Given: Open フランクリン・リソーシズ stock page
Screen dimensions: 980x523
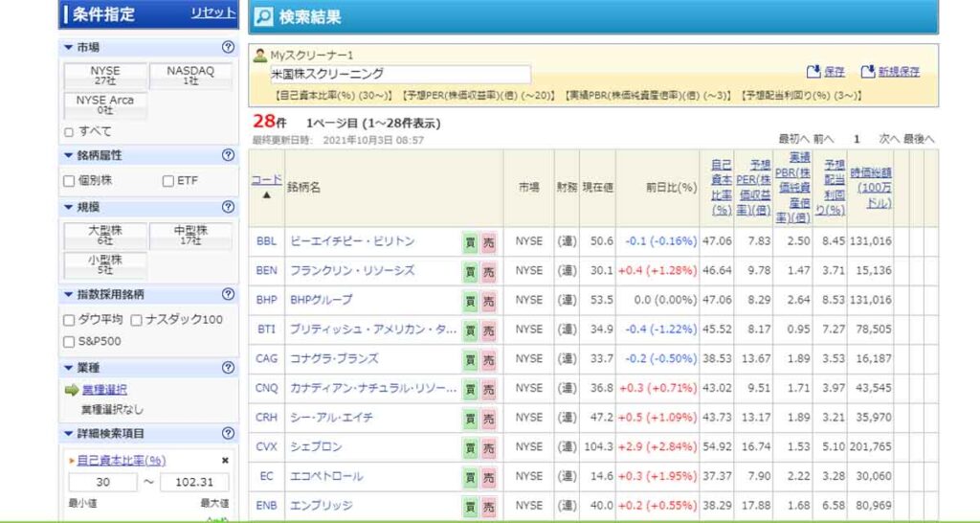Looking at the screenshot, I should coord(352,271).
